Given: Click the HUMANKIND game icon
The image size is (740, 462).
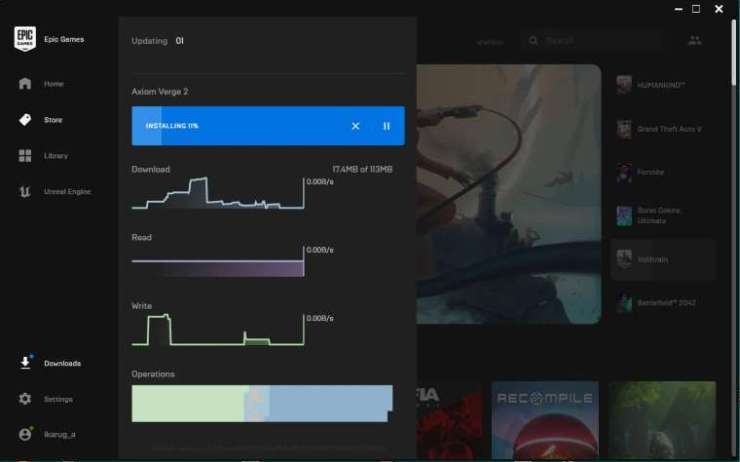Looking at the screenshot, I should (624, 85).
